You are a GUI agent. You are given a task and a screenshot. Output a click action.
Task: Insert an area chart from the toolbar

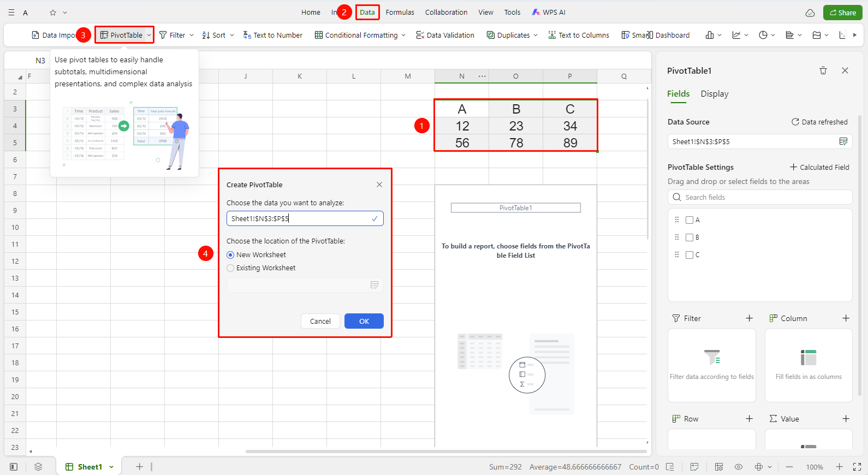click(x=817, y=35)
